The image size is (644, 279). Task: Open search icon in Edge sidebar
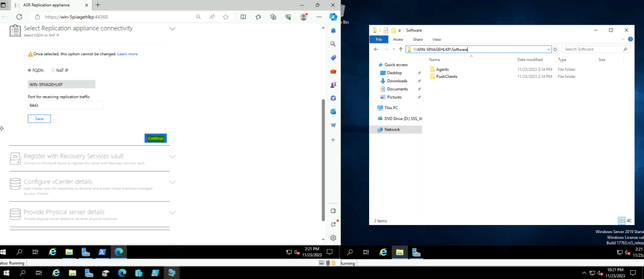point(333,44)
